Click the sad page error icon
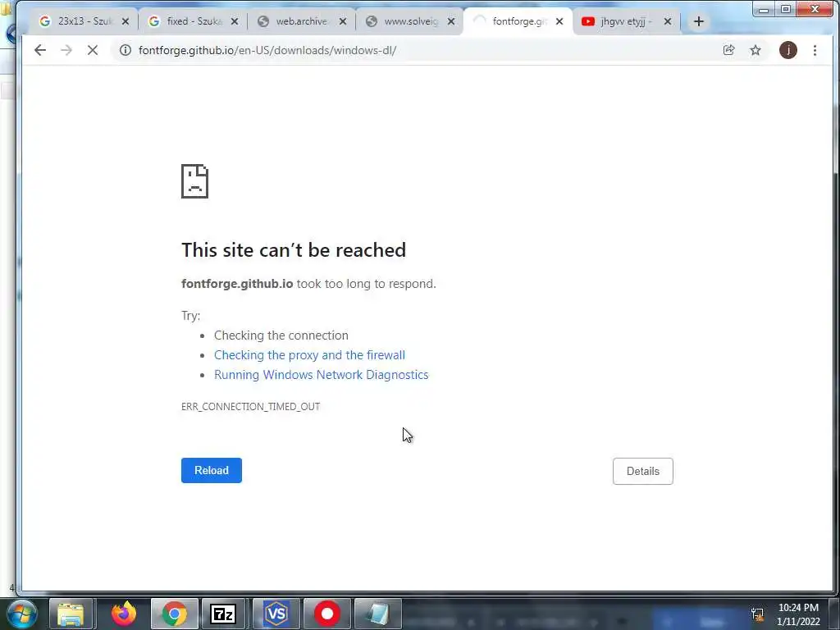The height and width of the screenshot is (630, 840). [x=195, y=181]
